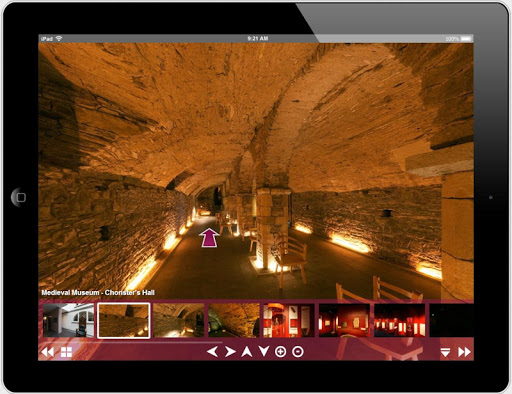Open the sixth red gallery thumbnail
Image resolution: width=512 pixels, height=394 pixels.
(344, 320)
